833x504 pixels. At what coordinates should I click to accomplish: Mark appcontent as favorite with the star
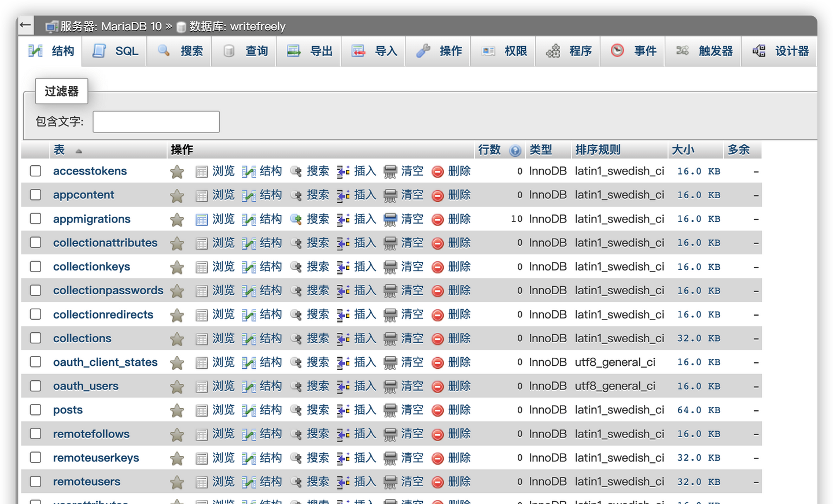(177, 195)
